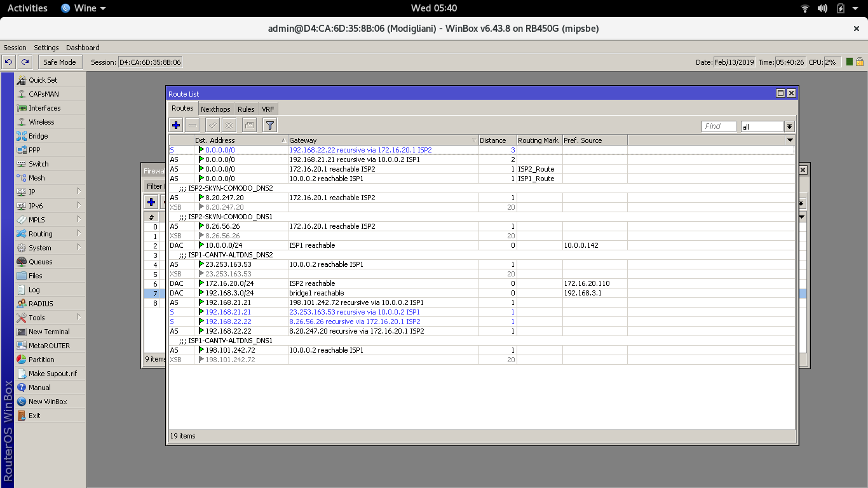Screen dimensions: 868x488
Task: Open the route filter funnel icon
Action: (269, 125)
